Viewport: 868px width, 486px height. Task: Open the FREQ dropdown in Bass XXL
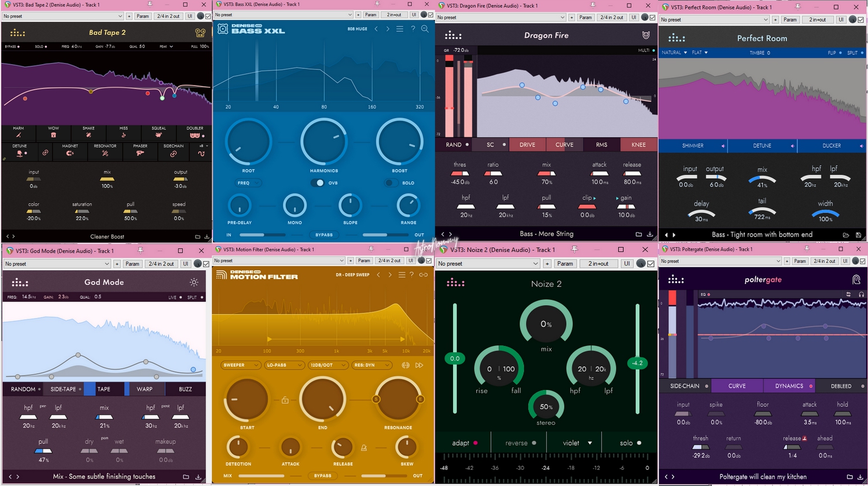pos(248,183)
